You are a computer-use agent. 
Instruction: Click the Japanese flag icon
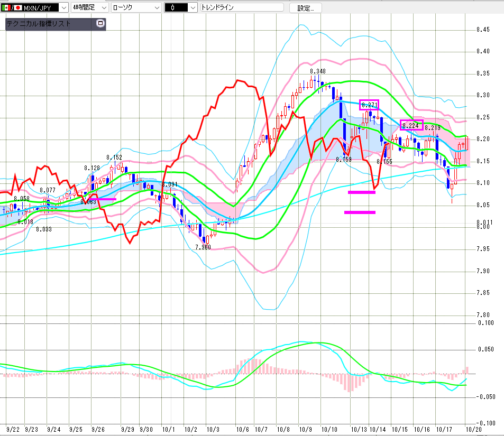pos(18,7)
